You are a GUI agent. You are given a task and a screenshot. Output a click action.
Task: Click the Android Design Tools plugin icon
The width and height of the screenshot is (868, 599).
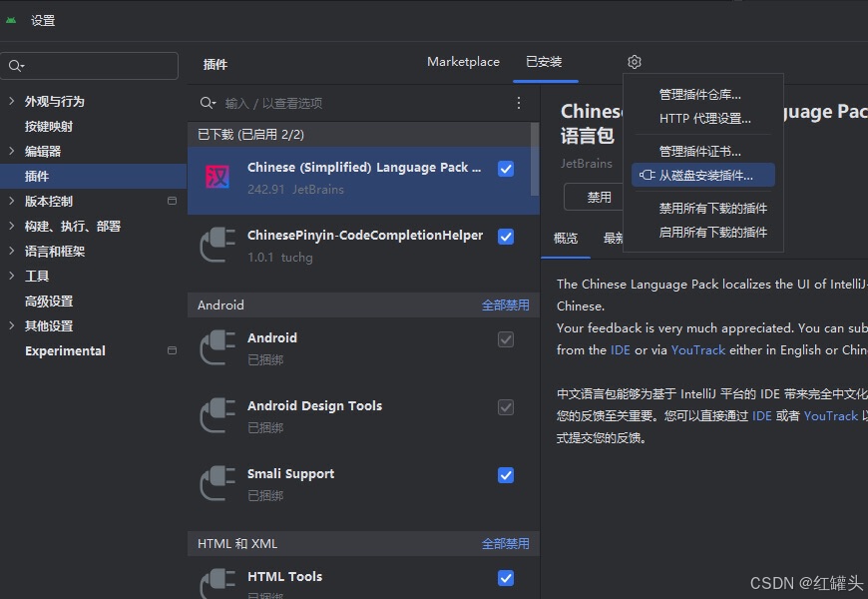(217, 415)
